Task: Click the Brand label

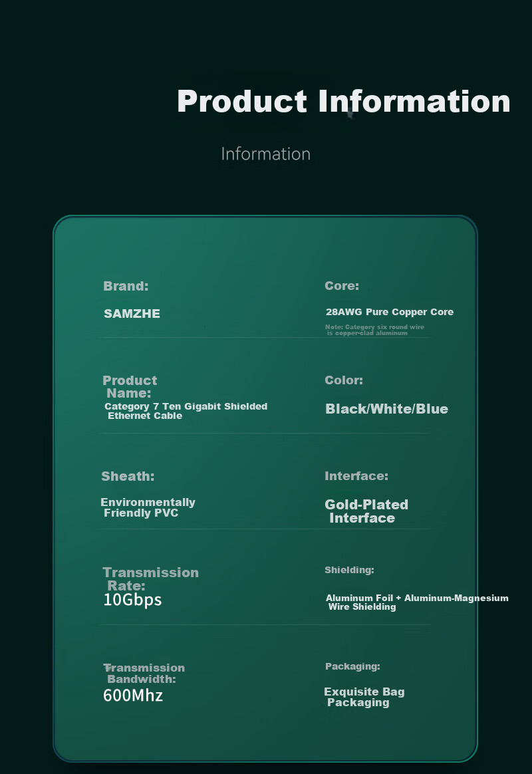Action: coord(126,286)
